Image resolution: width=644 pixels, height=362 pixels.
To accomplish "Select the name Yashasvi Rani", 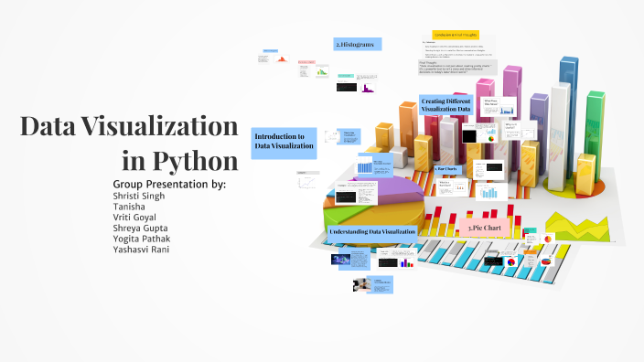I will point(141,250).
